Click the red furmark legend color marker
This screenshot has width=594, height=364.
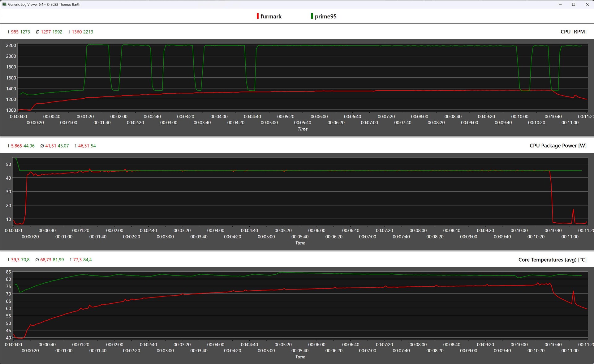(257, 16)
